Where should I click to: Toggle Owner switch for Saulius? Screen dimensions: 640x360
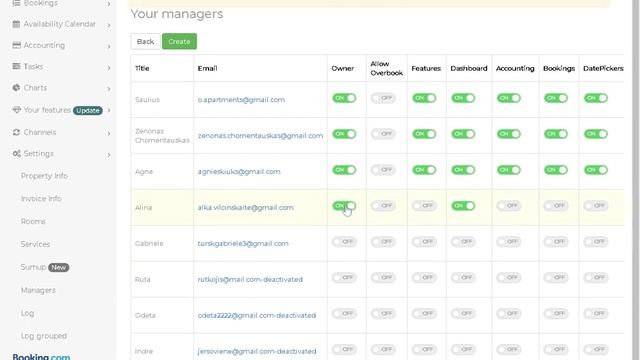tap(344, 98)
